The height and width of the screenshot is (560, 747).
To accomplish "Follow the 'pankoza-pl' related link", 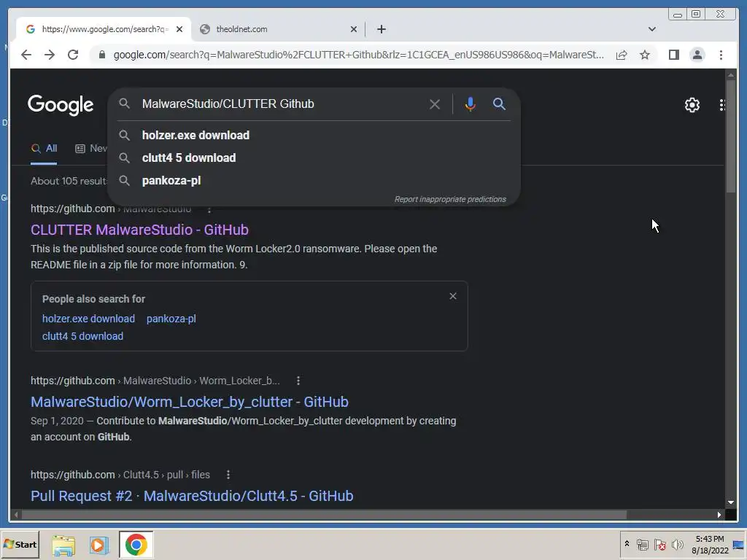I will point(171,319).
